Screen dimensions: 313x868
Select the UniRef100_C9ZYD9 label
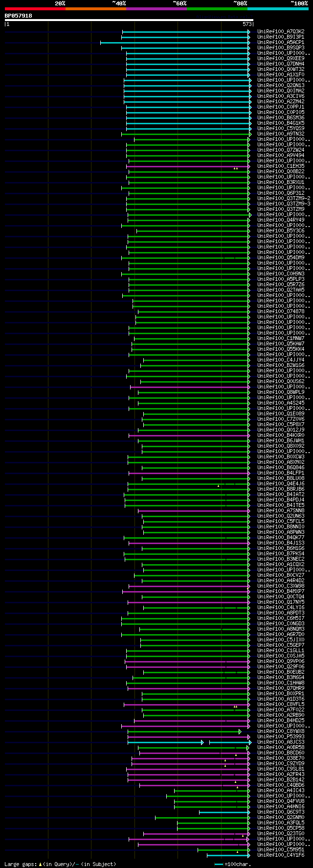tap(281, 764)
